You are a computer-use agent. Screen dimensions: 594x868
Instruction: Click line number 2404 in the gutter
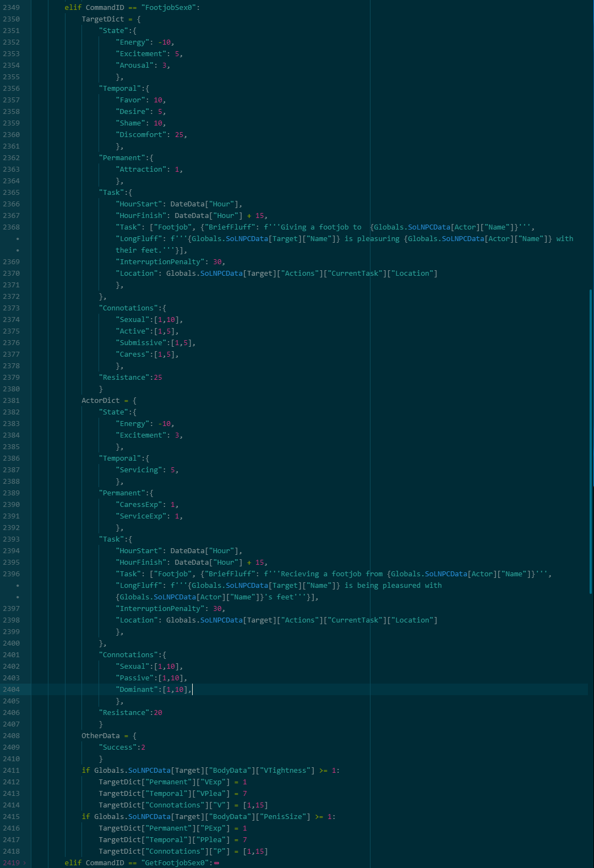11,690
